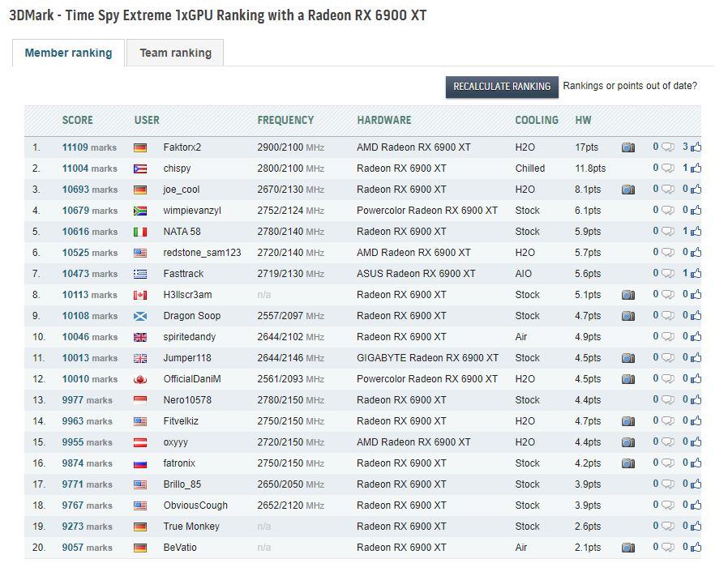Open the 9057 marks score link
This screenshot has height=563, width=728.
tap(88, 548)
